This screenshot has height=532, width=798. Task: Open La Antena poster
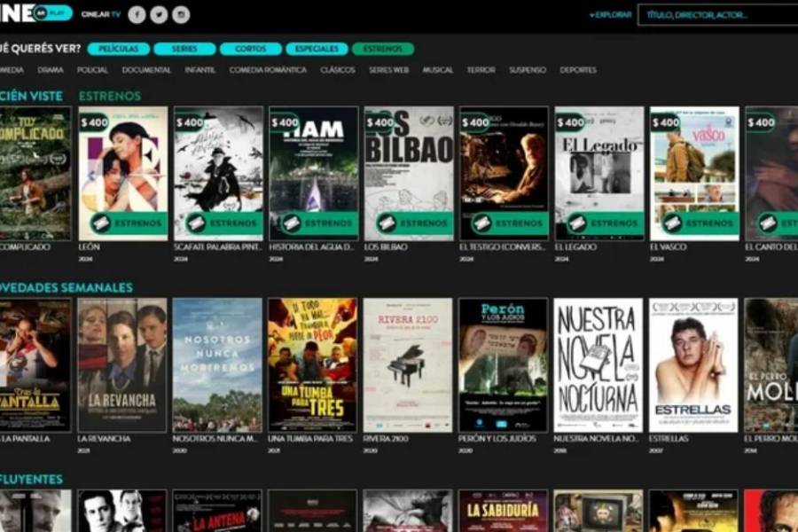click(x=217, y=511)
